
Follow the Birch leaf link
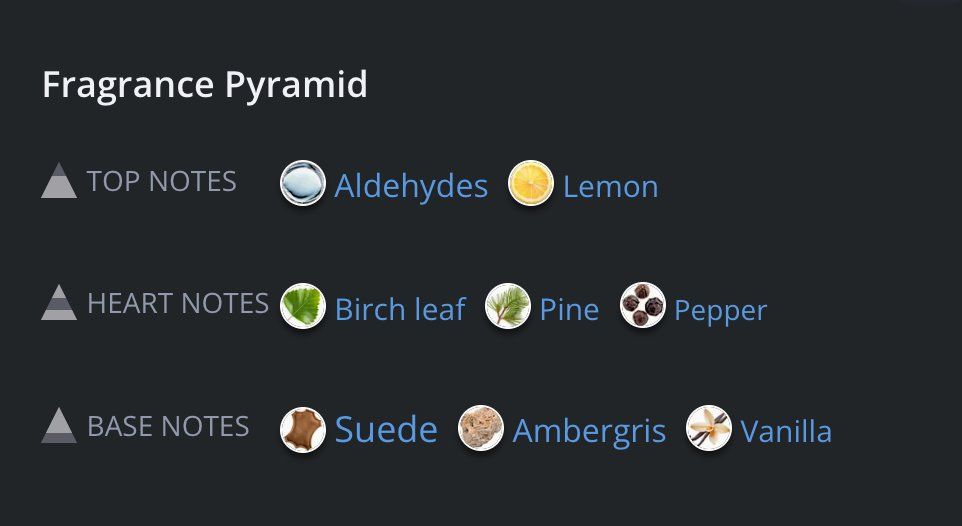click(x=401, y=309)
